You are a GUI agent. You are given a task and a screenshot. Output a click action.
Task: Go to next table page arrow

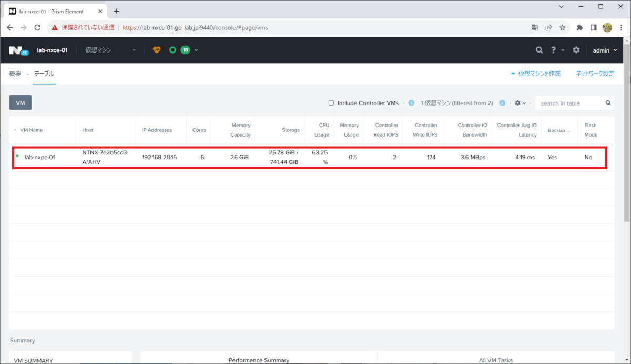[502, 103]
